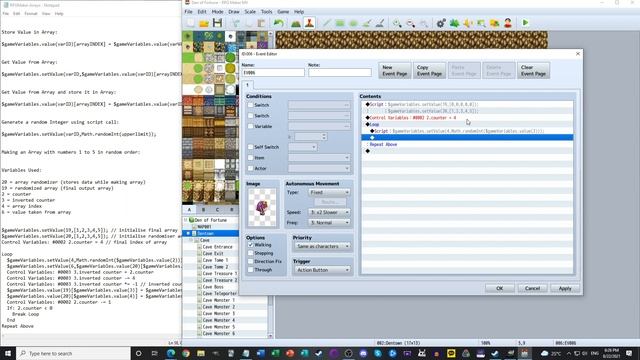This screenshot has height=360, width=640.
Task: Select the Rectangle draw tool
Action: click(340, 23)
